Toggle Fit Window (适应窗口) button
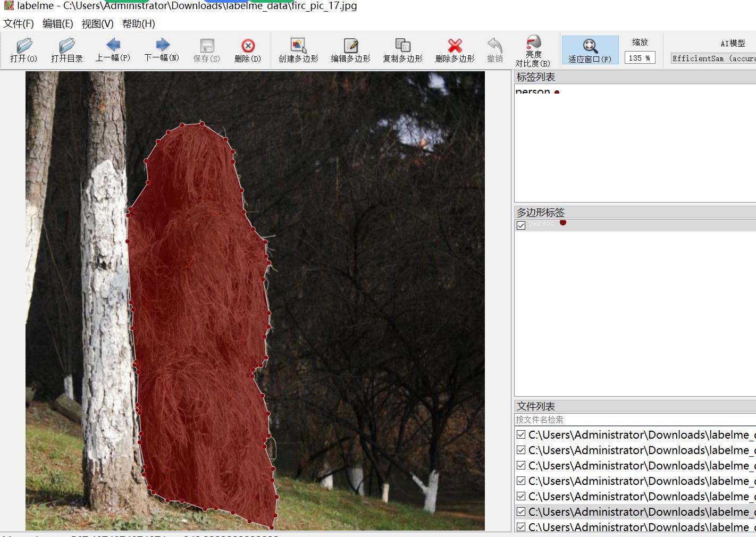The height and width of the screenshot is (537, 756). coord(590,50)
